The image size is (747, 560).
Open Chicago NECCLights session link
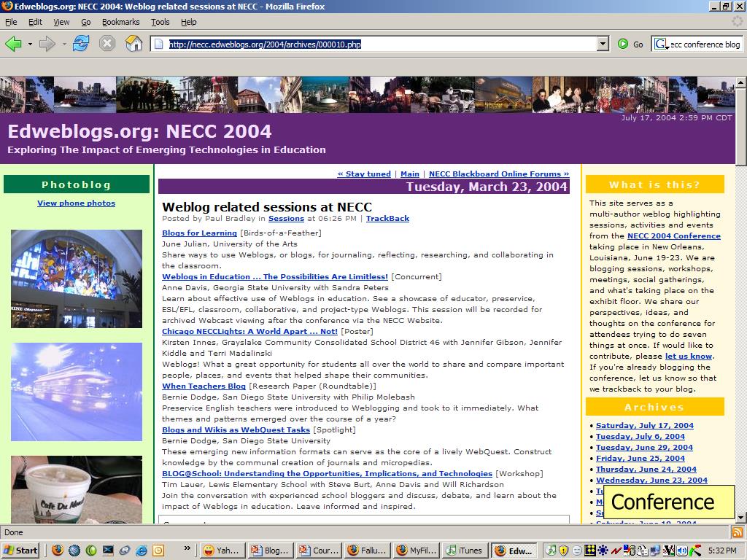tap(249, 332)
